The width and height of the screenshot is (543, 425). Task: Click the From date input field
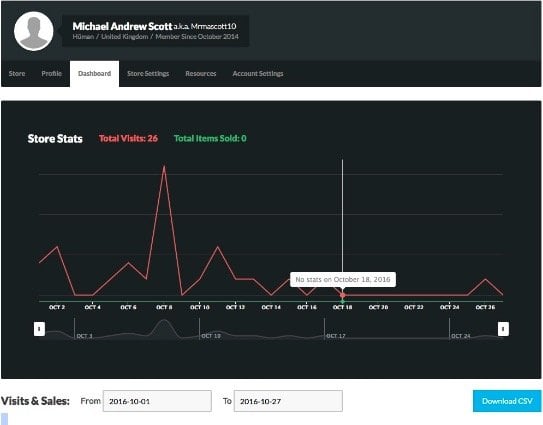(x=157, y=401)
